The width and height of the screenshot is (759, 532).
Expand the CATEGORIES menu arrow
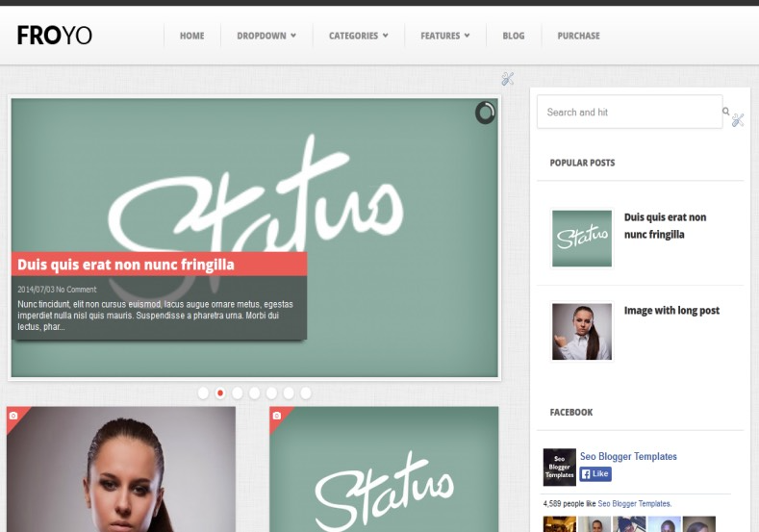(x=386, y=36)
